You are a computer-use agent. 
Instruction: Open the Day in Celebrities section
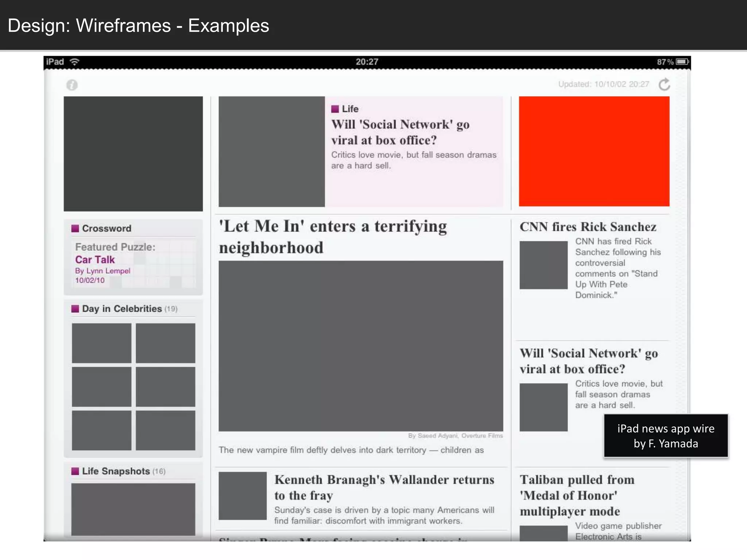tap(124, 309)
